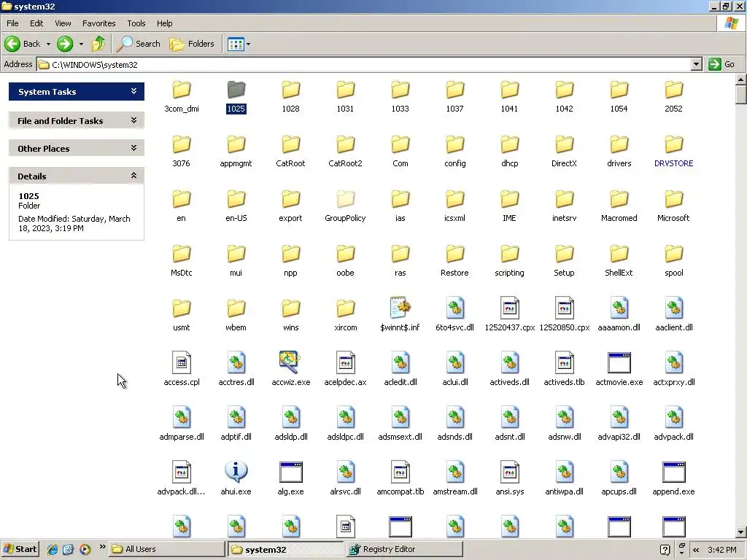Image resolution: width=747 pixels, height=560 pixels.
Task: Select the drivers folder
Action: coord(619,152)
